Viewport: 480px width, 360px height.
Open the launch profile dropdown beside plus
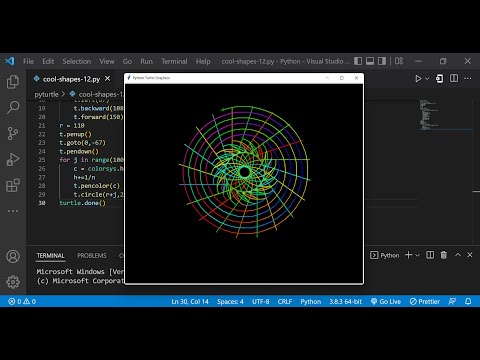(417, 255)
